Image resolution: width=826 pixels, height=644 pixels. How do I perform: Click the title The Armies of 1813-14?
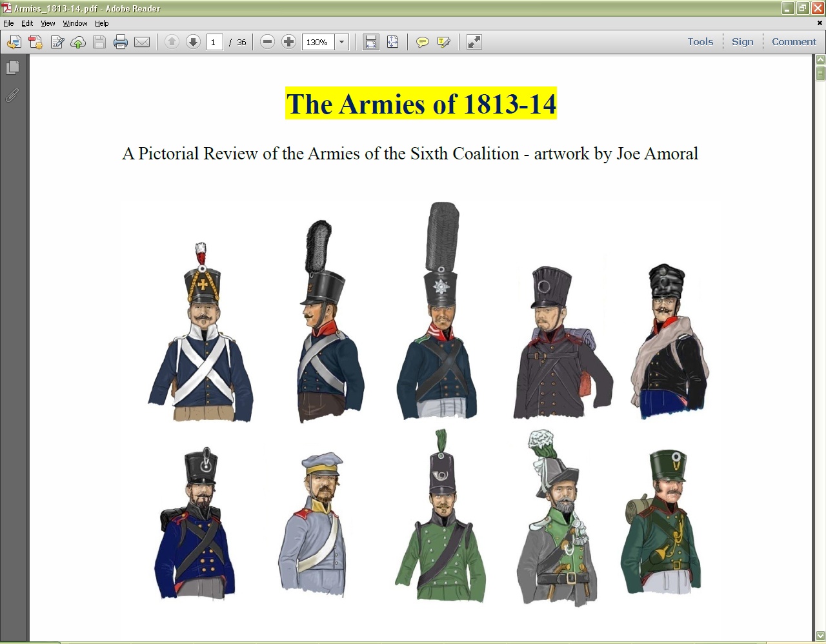pyautogui.click(x=421, y=104)
